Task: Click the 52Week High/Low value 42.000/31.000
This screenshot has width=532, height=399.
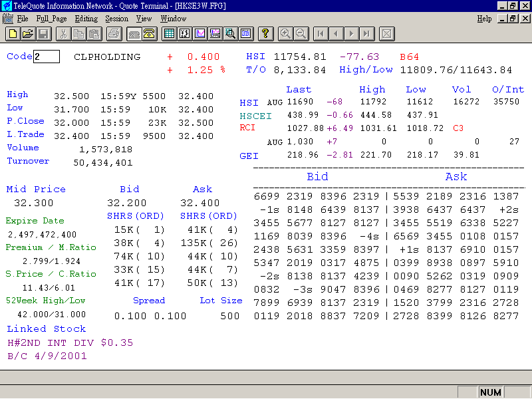Action: coord(52,315)
